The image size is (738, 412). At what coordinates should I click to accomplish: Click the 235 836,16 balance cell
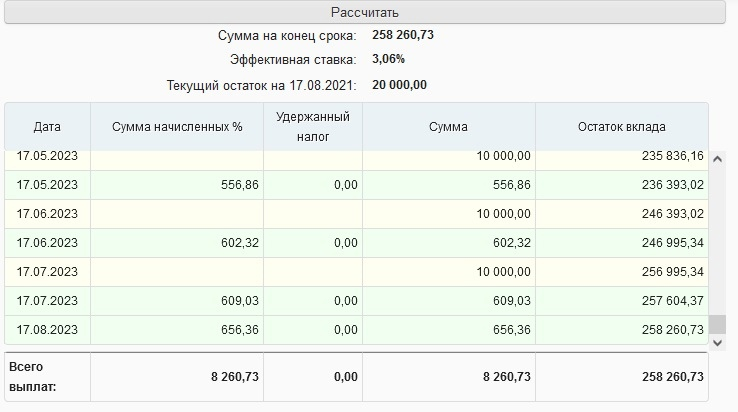click(x=622, y=158)
